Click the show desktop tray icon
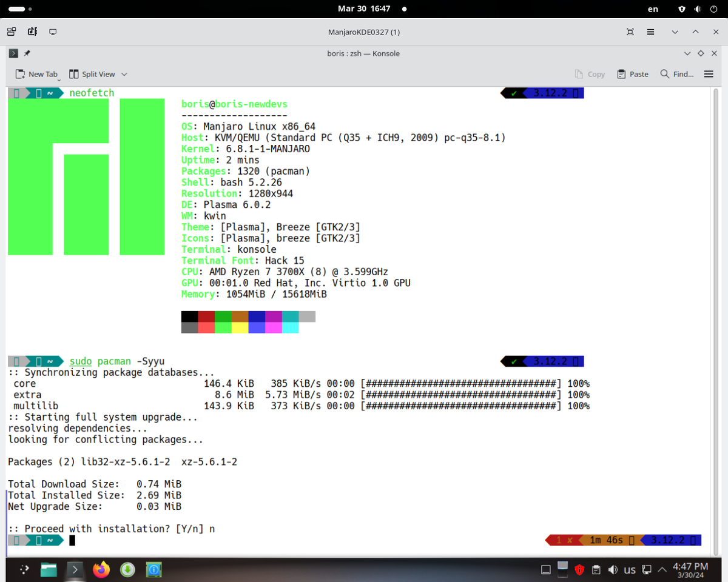This screenshot has height=582, width=728. click(x=546, y=570)
